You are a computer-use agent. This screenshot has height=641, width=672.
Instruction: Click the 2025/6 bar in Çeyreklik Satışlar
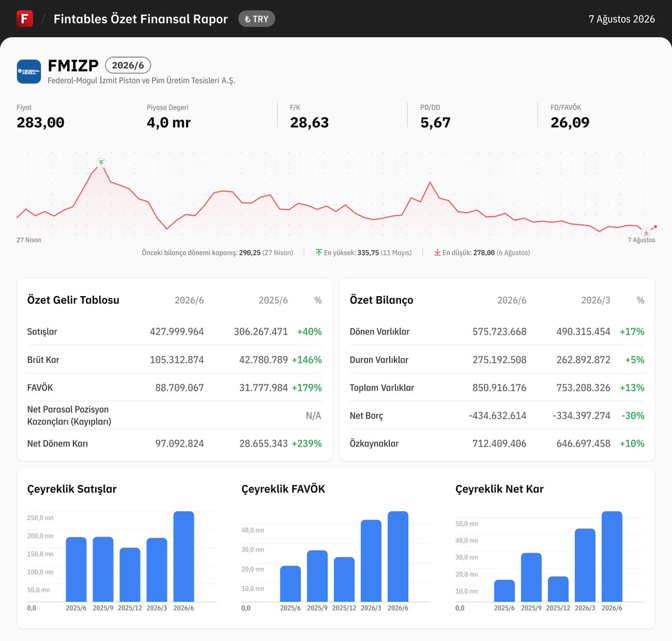click(x=76, y=569)
